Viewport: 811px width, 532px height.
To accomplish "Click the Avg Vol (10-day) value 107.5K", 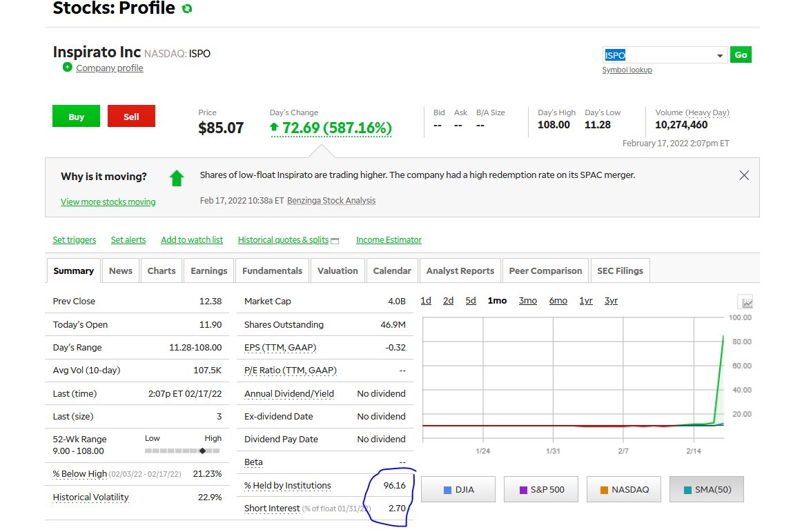I will (207, 371).
